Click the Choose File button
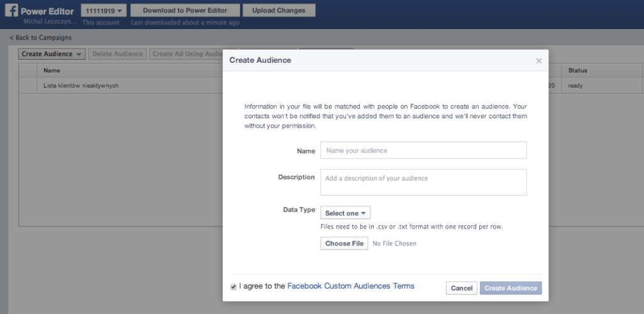This screenshot has height=314, width=644. coord(344,244)
